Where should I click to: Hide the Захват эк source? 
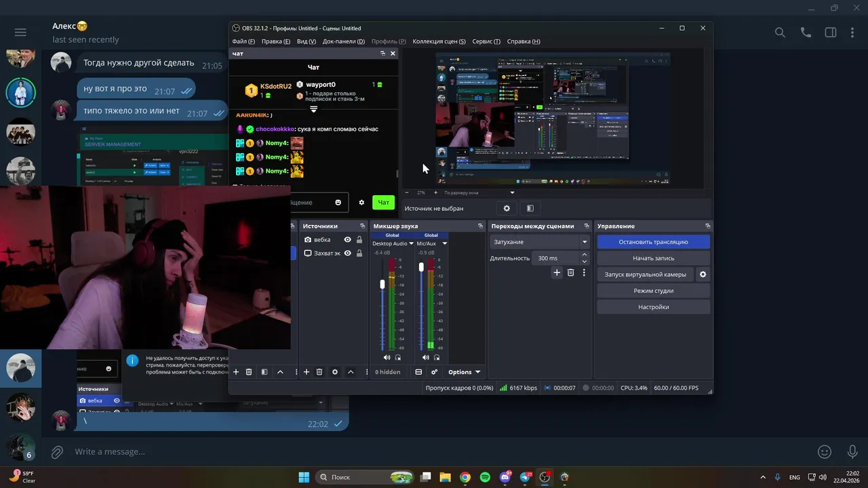point(348,253)
